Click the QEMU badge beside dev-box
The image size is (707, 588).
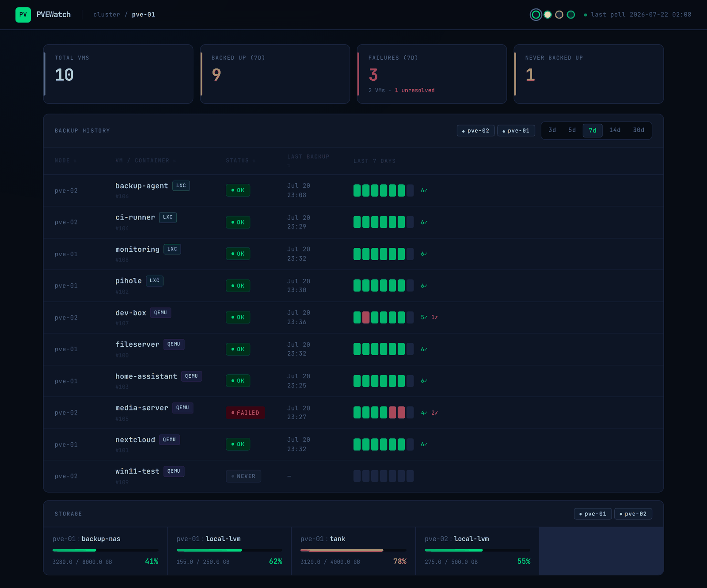click(161, 313)
